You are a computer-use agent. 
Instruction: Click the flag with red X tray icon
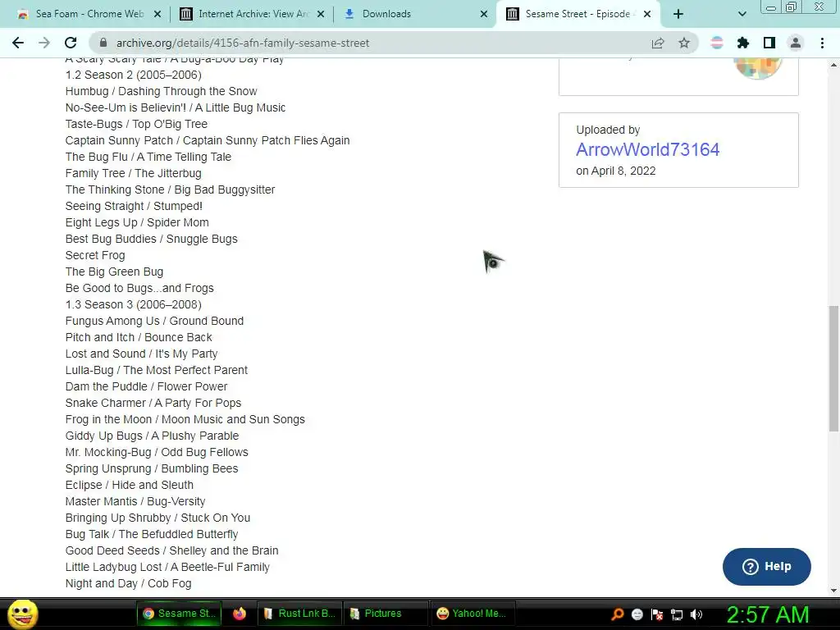657,614
